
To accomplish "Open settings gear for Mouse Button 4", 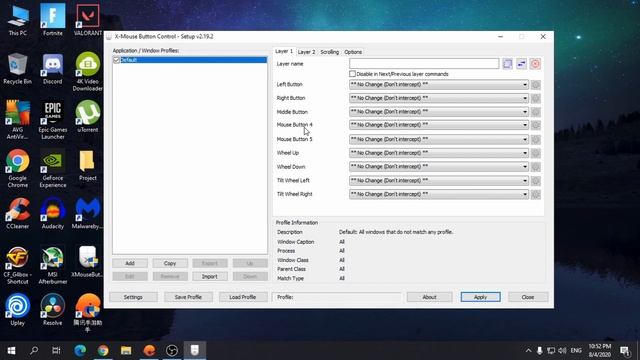I will [536, 125].
